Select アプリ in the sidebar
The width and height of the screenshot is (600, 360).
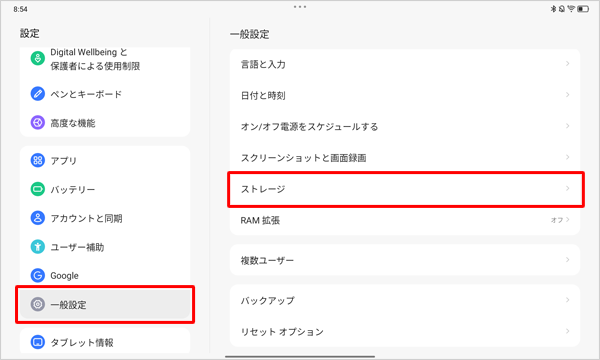click(105, 160)
